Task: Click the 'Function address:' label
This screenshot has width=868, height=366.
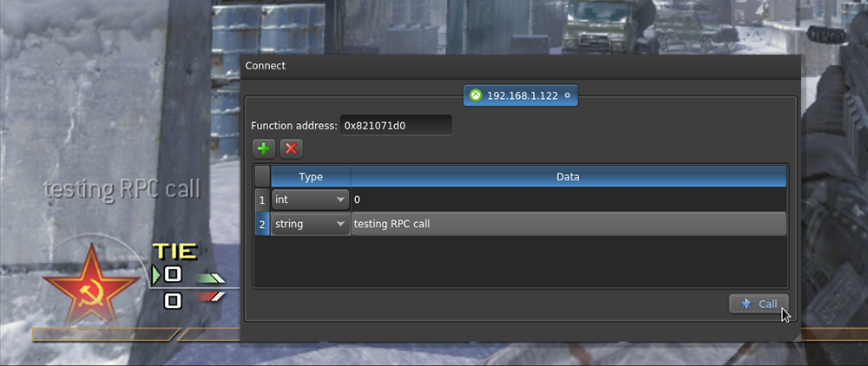Action: click(x=294, y=126)
